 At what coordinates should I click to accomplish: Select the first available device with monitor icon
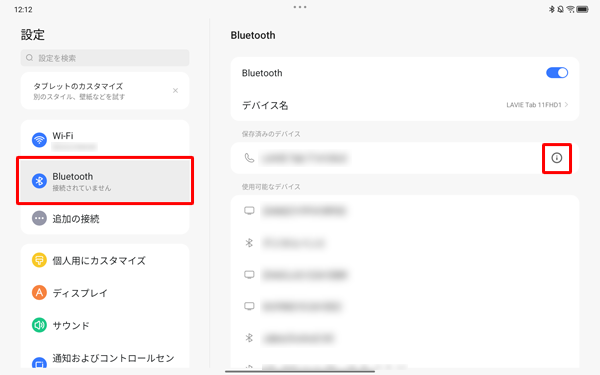click(x=405, y=211)
